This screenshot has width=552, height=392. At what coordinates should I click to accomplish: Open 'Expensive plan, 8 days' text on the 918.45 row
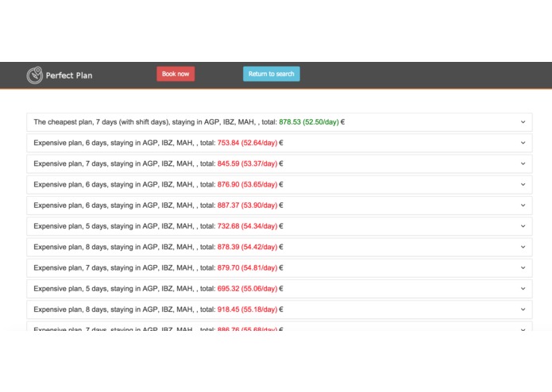coord(71,309)
